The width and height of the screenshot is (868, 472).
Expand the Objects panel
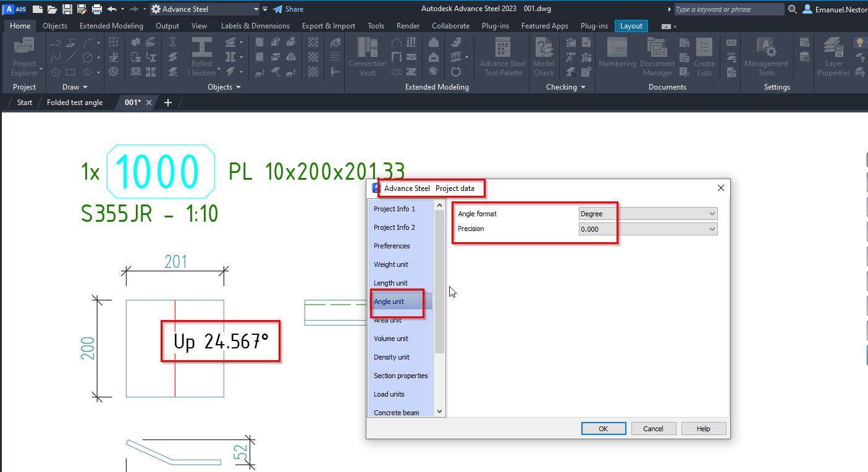pyautogui.click(x=224, y=87)
